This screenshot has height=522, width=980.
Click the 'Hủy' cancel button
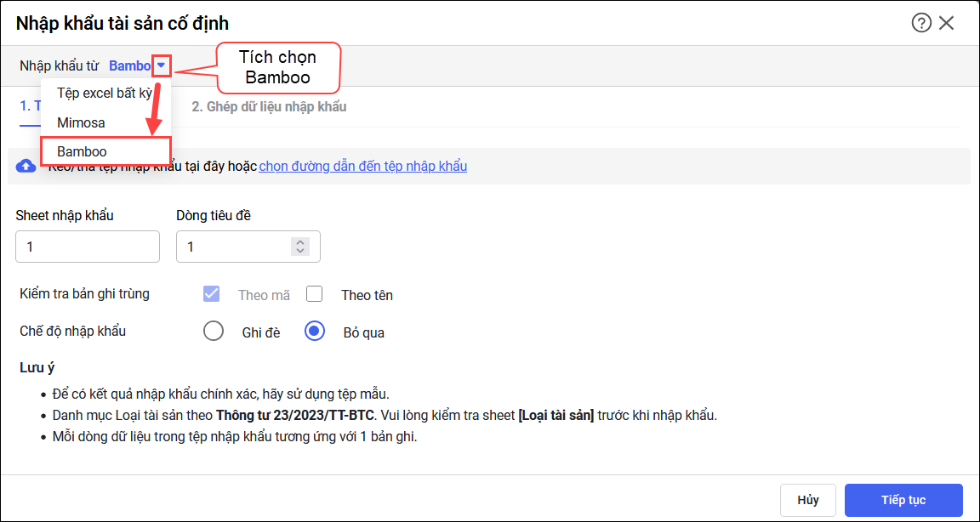[x=808, y=500]
